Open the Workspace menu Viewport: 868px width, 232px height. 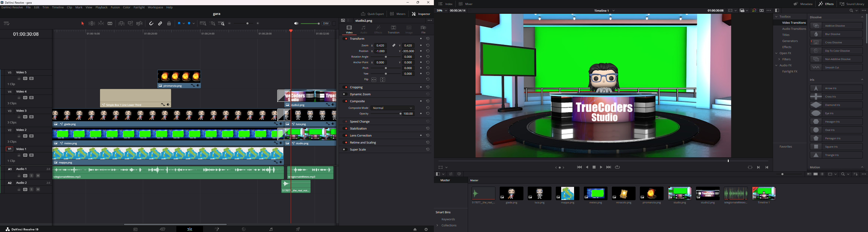coord(155,7)
